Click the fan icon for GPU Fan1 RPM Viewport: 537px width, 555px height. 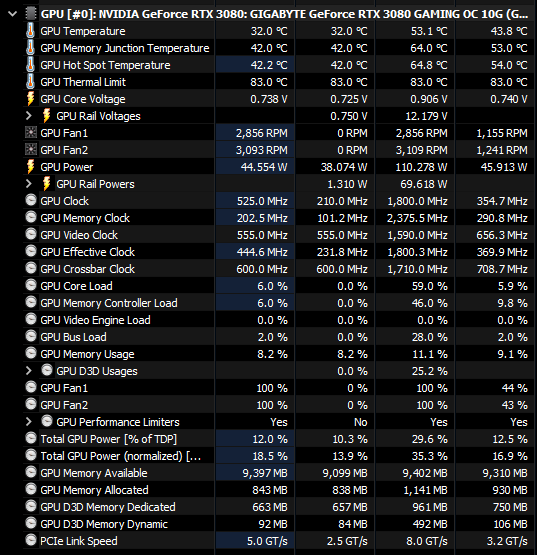pyautogui.click(x=31, y=133)
